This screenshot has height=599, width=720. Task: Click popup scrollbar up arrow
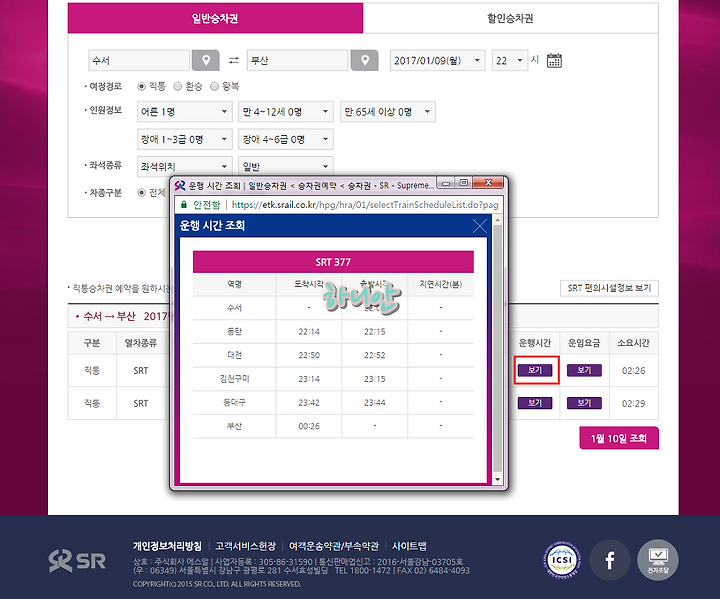coord(497,220)
